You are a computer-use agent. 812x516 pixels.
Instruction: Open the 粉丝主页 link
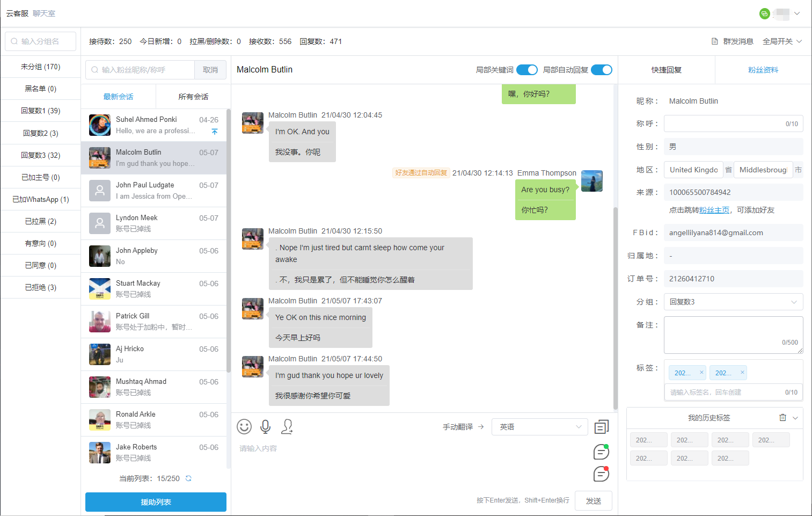pyautogui.click(x=714, y=210)
